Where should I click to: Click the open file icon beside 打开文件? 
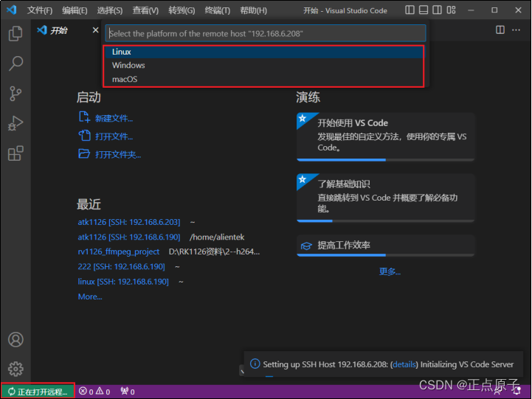click(84, 136)
